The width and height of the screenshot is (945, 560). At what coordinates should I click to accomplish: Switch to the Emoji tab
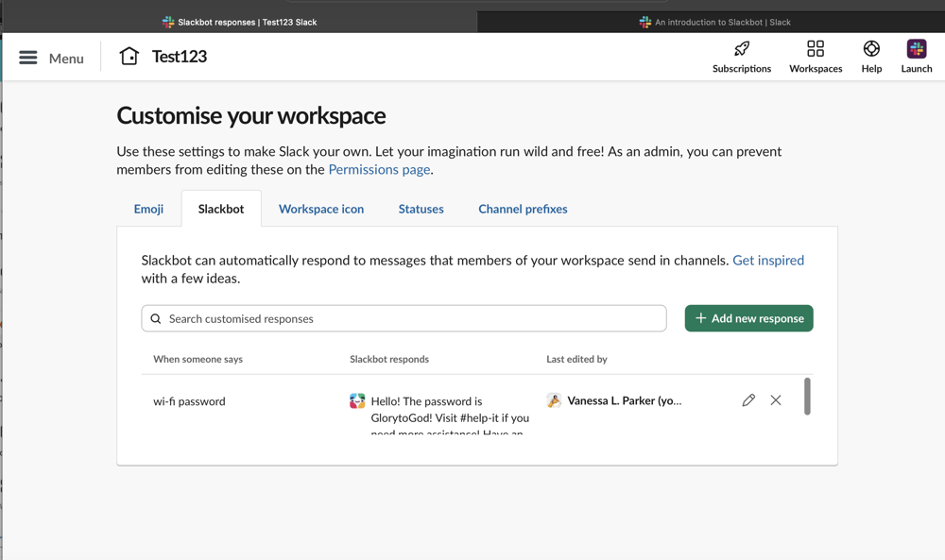tap(149, 209)
